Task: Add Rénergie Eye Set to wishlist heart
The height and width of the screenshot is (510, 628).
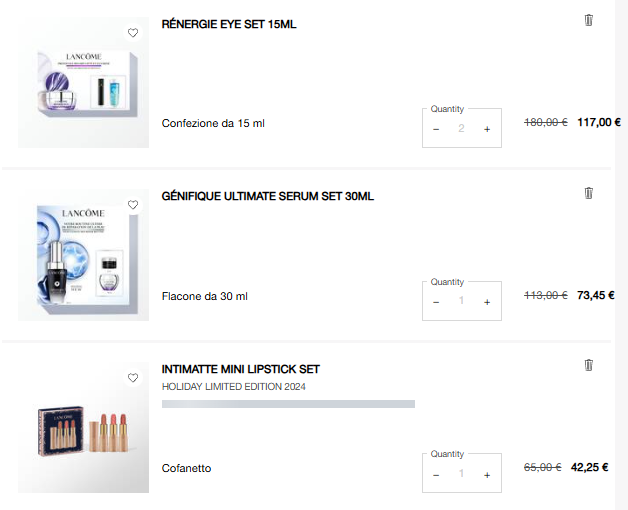Action: 133,33
